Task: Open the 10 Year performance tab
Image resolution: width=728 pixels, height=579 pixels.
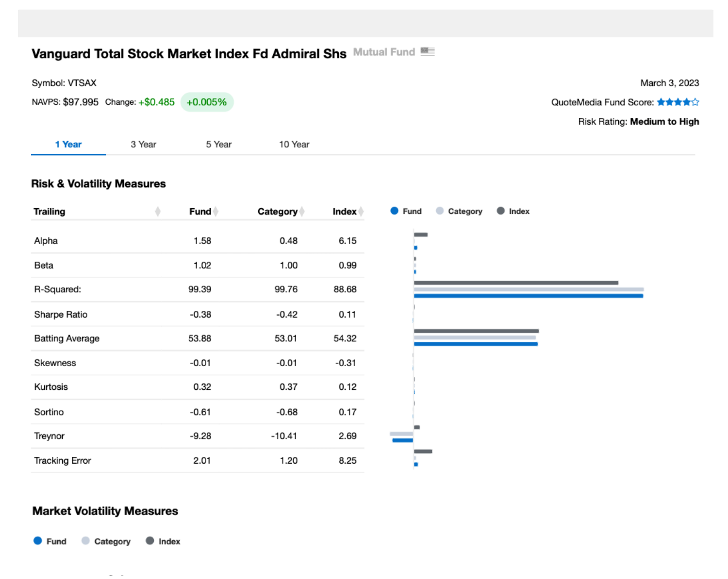Action: pos(294,144)
